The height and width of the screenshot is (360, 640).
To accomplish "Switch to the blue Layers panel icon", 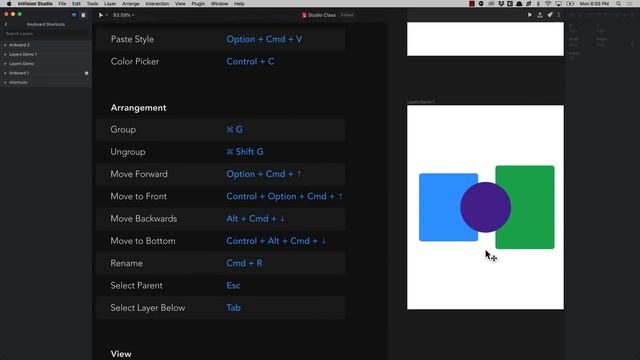I will 74,15.
